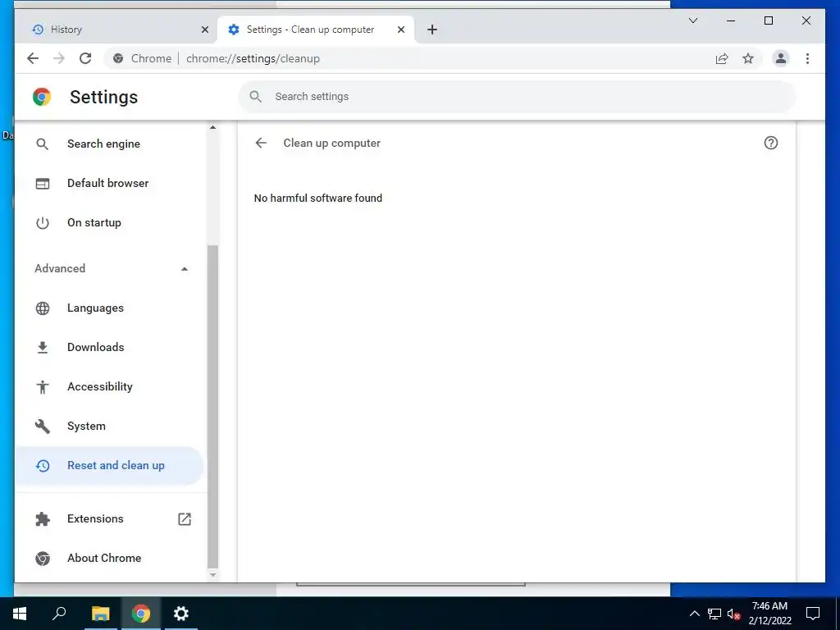840x630 pixels.
Task: Click the magnifier icon in Search settings
Action: coord(256,97)
